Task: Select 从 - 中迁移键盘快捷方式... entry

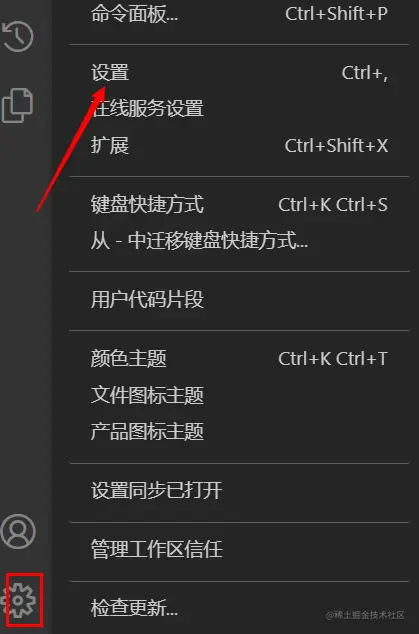Action: [x=239, y=241]
